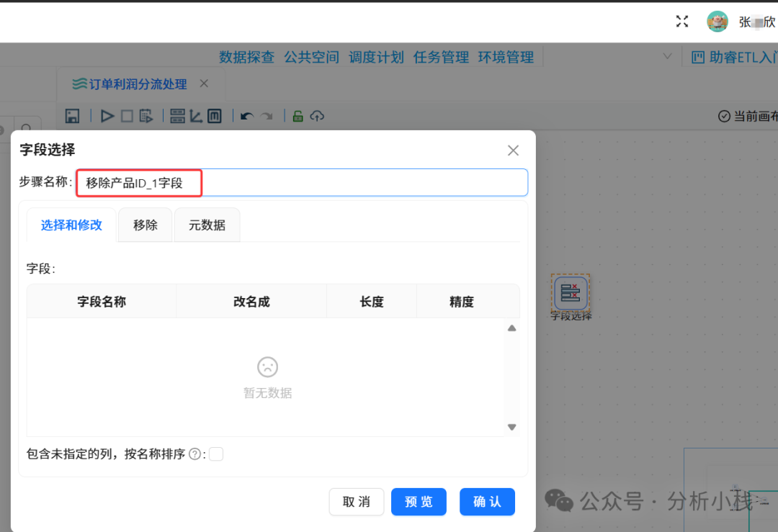
Task: Click the stop square icon in the toolbar
Action: tap(127, 116)
